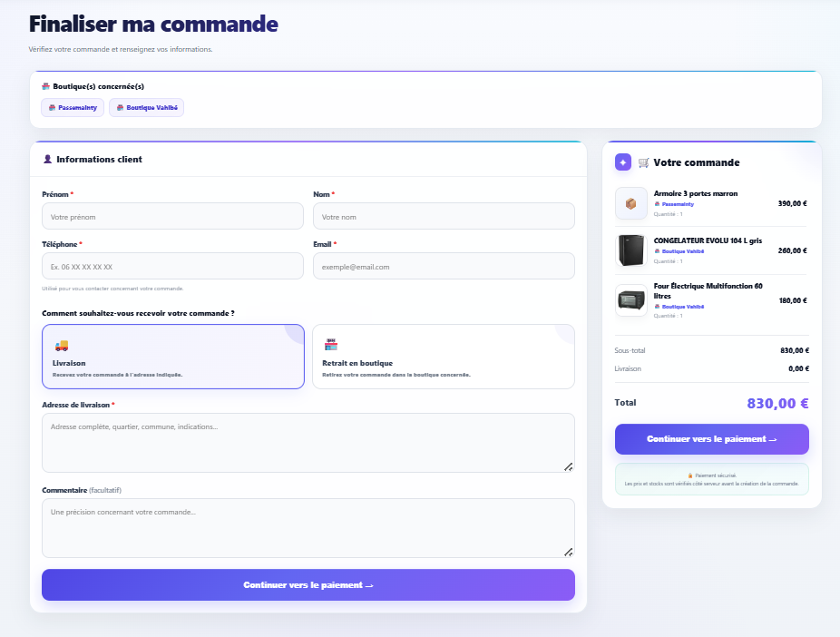This screenshot has height=637, width=840.
Task: Click the CONGELATEUR EVOLU 104 L gris title
Action: tap(708, 240)
